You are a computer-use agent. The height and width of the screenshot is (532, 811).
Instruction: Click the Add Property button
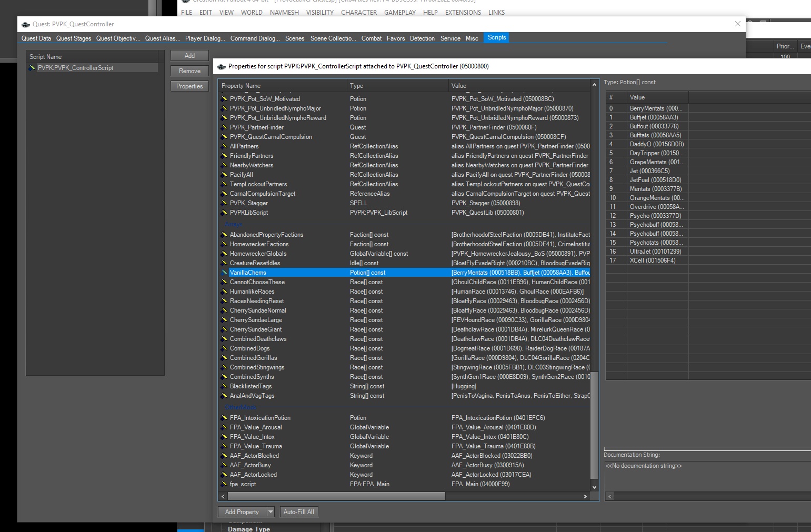[x=242, y=511]
